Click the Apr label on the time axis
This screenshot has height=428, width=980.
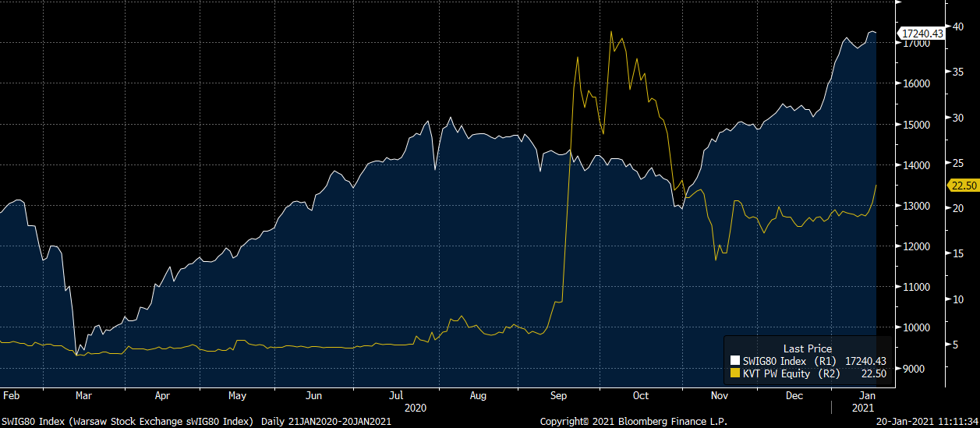point(162,395)
